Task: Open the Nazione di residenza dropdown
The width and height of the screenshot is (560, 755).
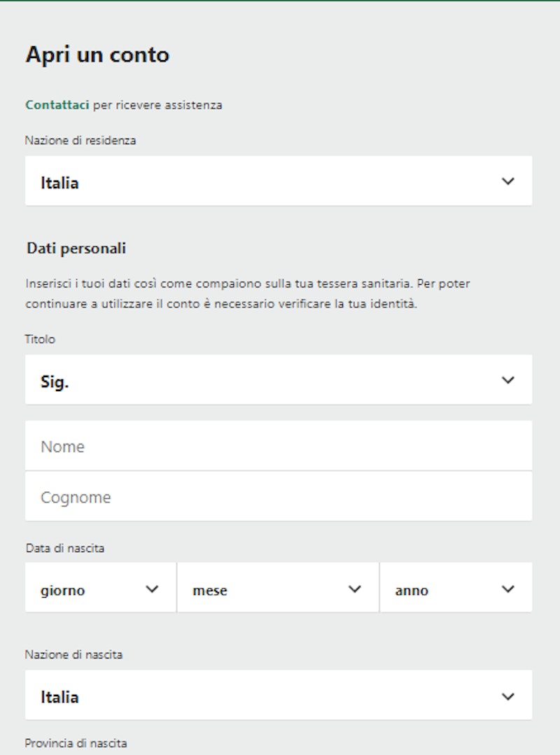Action: coord(278,181)
